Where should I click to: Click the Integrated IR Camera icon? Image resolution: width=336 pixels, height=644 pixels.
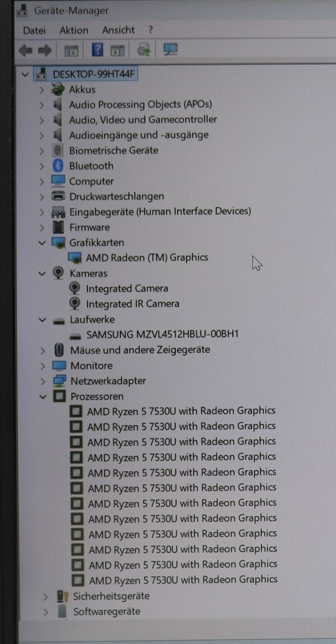click(75, 304)
